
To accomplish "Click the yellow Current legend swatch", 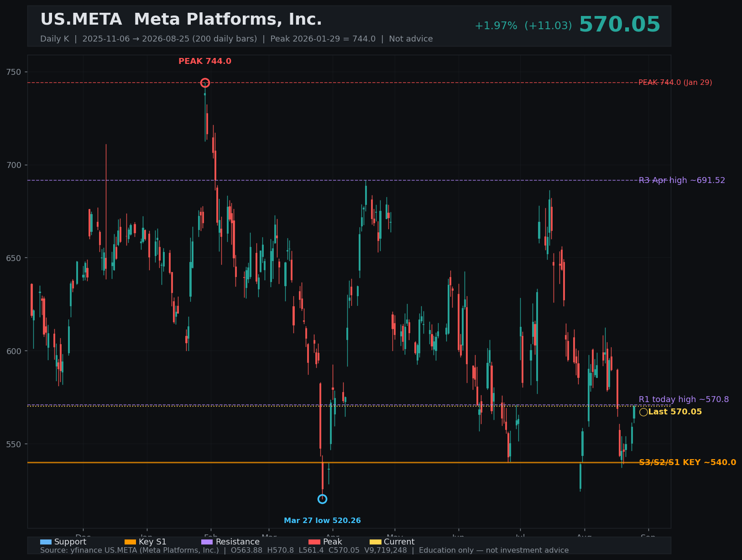I will 375,542.
